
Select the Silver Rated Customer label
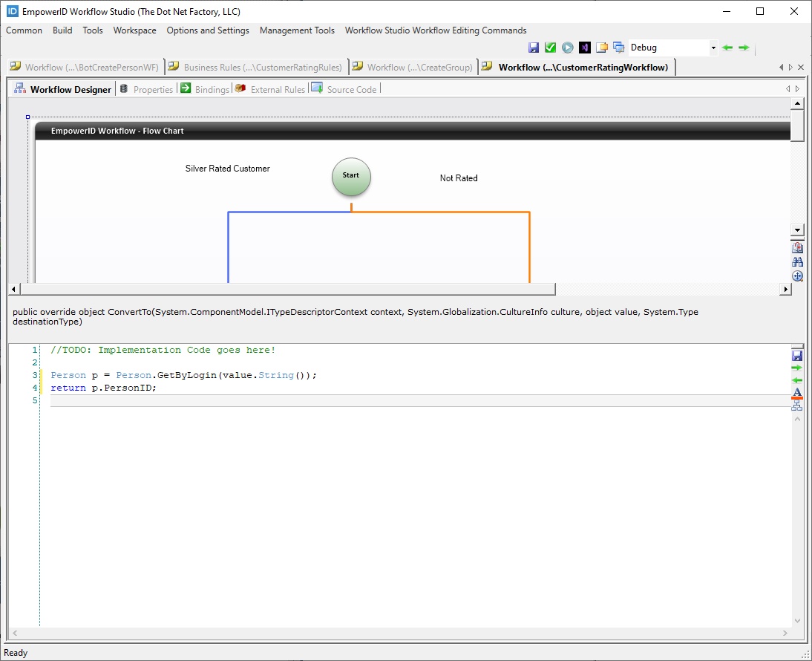pos(227,169)
